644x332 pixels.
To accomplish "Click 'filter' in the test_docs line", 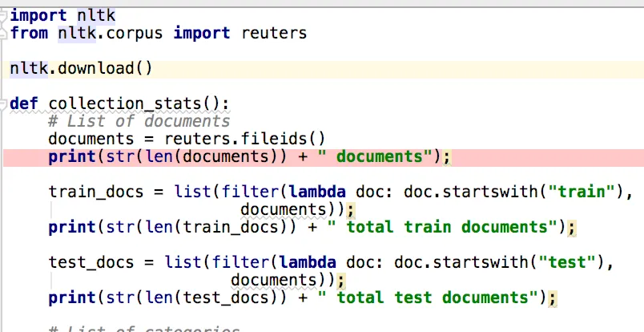I will click(240, 262).
